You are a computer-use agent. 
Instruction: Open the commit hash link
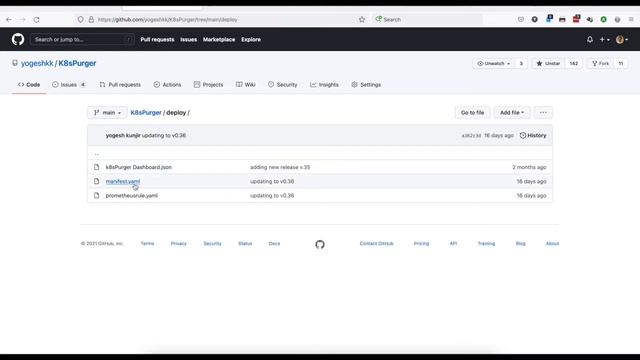(471, 136)
